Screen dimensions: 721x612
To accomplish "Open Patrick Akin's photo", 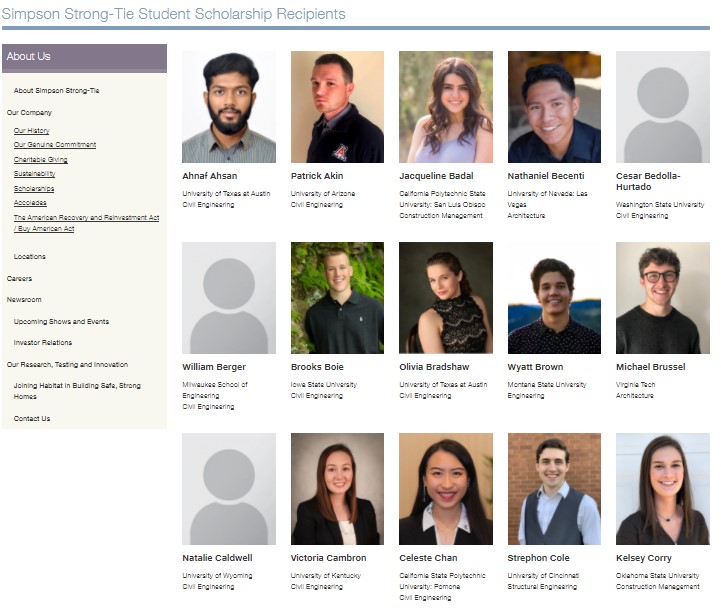I will click(338, 107).
